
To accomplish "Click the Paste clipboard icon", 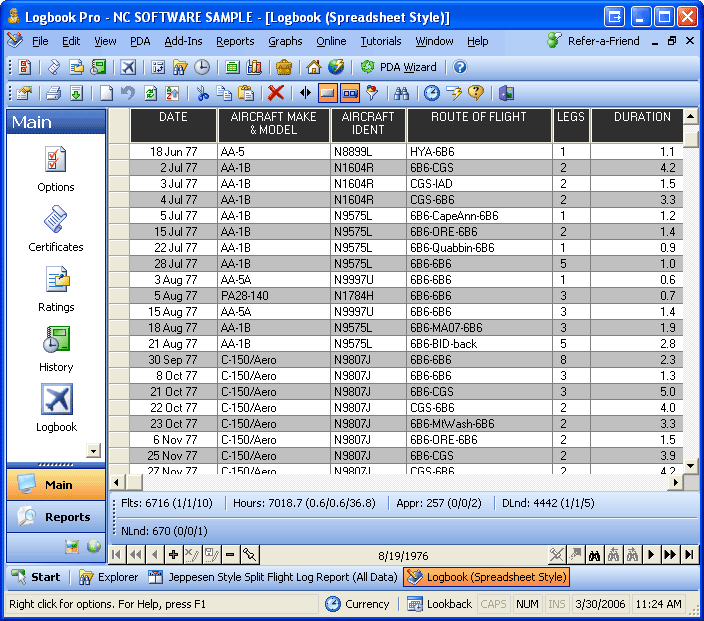I will point(246,93).
